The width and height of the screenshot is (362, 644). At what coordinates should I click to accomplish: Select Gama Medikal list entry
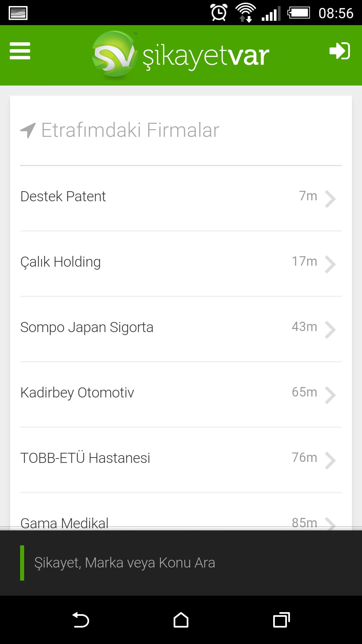(x=64, y=523)
